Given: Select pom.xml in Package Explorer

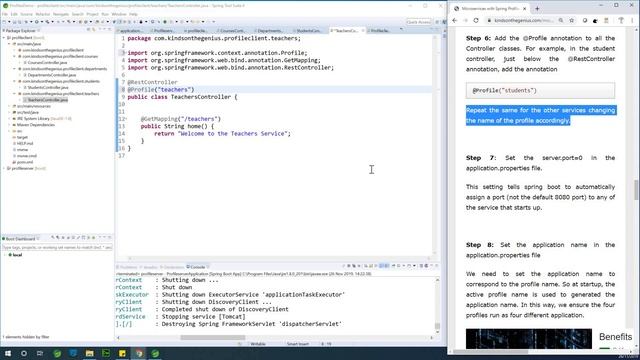Looking at the screenshot, I should click(x=24, y=162).
